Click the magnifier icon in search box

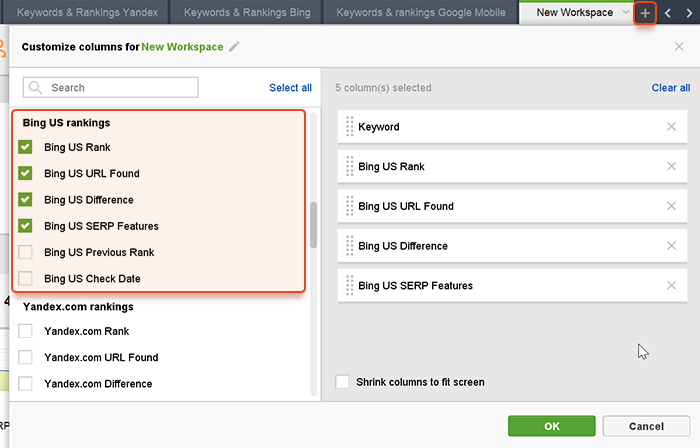[35, 87]
